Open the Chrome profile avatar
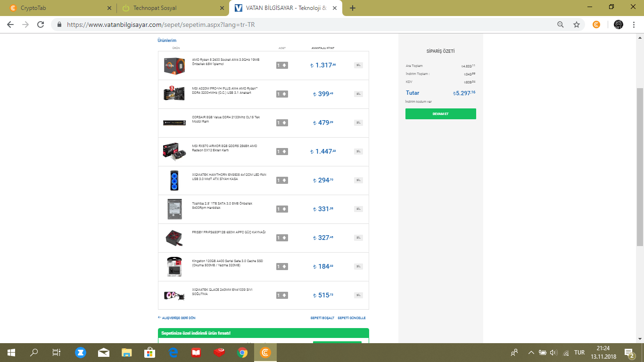 619,25
